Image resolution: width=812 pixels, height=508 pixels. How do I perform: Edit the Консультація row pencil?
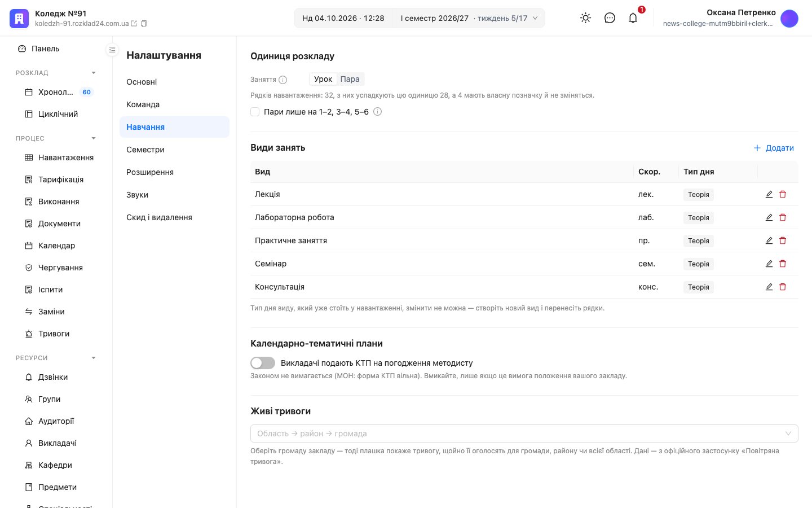[769, 287]
